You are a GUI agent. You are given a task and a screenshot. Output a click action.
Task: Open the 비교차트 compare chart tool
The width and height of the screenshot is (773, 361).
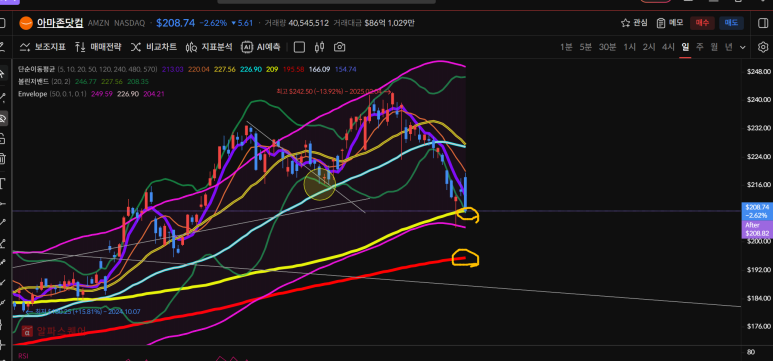[x=153, y=47]
